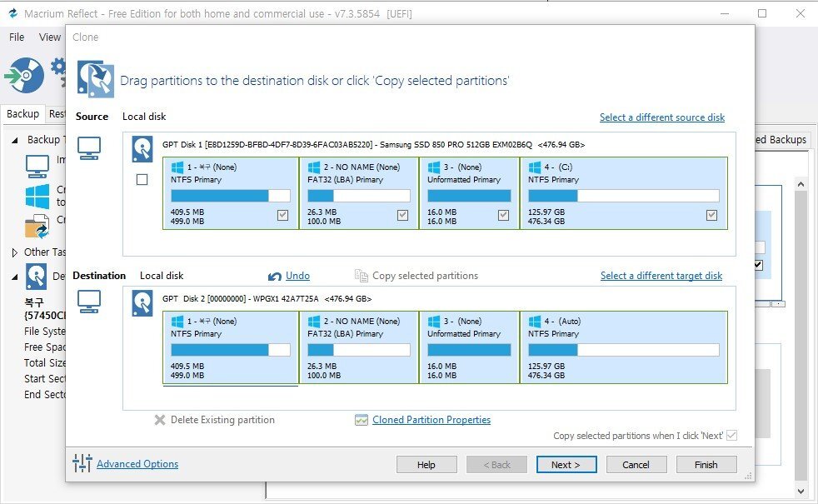Image resolution: width=818 pixels, height=504 pixels.
Task: Click the Undo link
Action: (297, 276)
